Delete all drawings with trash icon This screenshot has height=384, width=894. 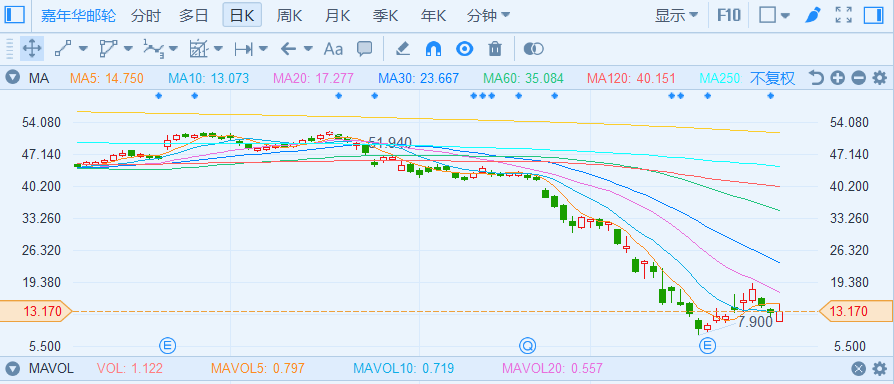[495, 49]
